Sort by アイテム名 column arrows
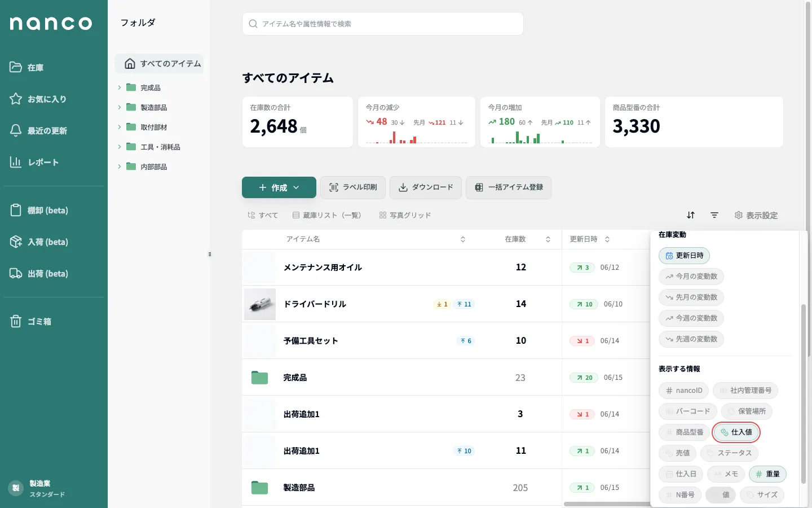This screenshot has height=508, width=812. click(463, 239)
